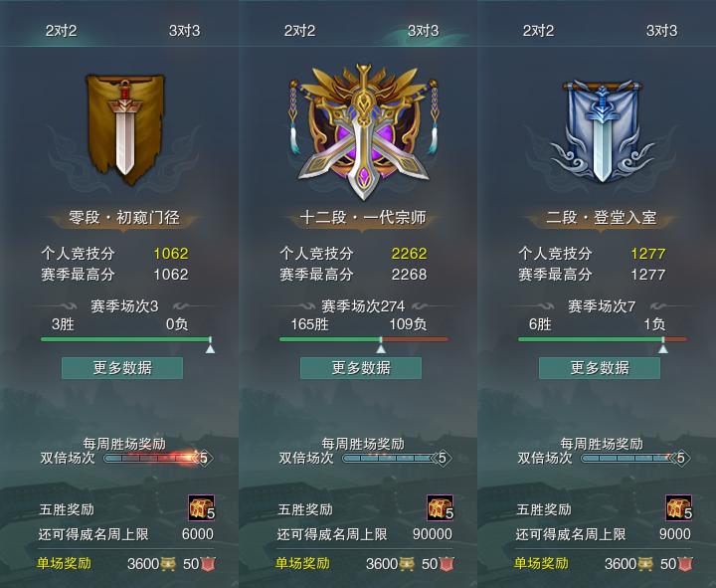The image size is (716, 588).
Task: Open 更多数据 for the 二段 rank panel
Action: [600, 368]
